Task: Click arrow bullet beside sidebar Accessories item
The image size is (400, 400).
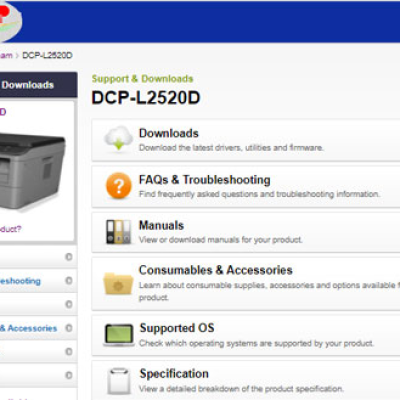Action: pos(69,328)
